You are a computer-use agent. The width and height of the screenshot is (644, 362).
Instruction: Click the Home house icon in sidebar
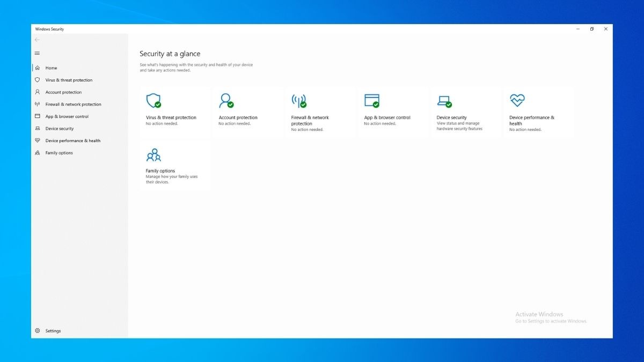(37, 68)
